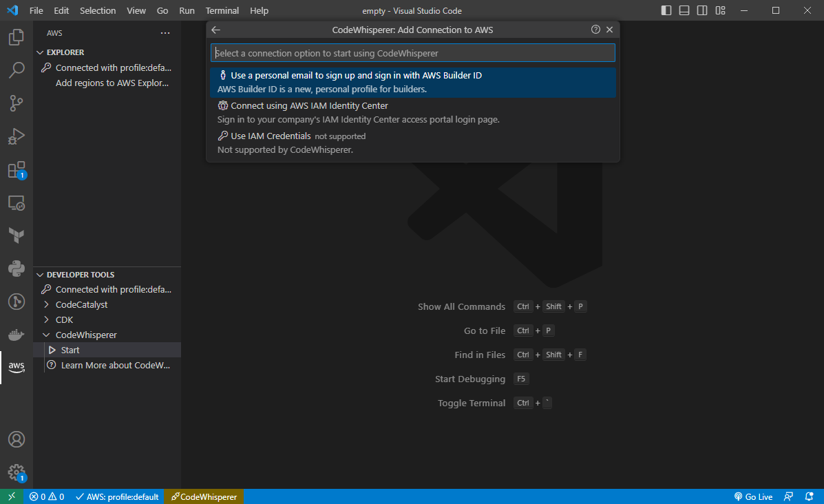Image resolution: width=824 pixels, height=504 pixels.
Task: Click the remote window status bar icon
Action: [12, 496]
